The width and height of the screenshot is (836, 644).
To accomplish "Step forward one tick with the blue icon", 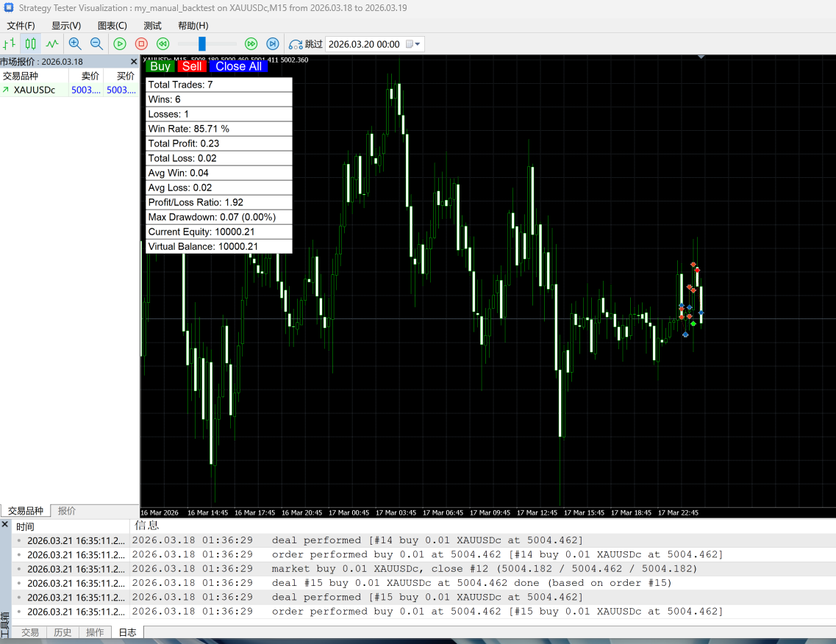I will (x=273, y=43).
